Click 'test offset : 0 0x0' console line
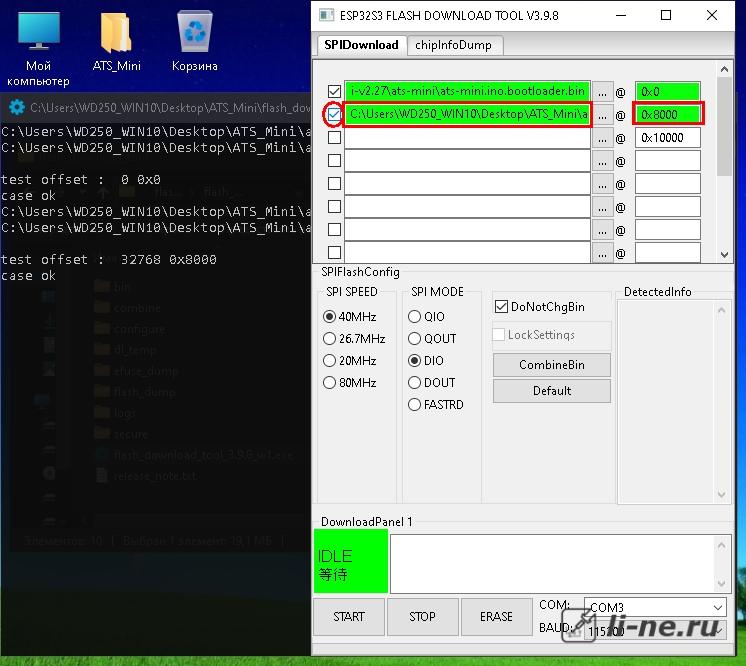Screen dimensions: 746x666 tap(80, 180)
